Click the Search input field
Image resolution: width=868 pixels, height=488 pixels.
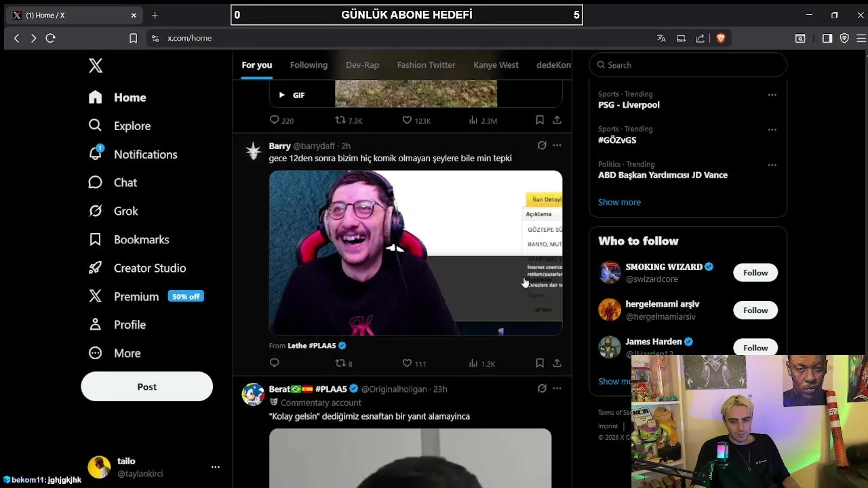click(x=688, y=65)
